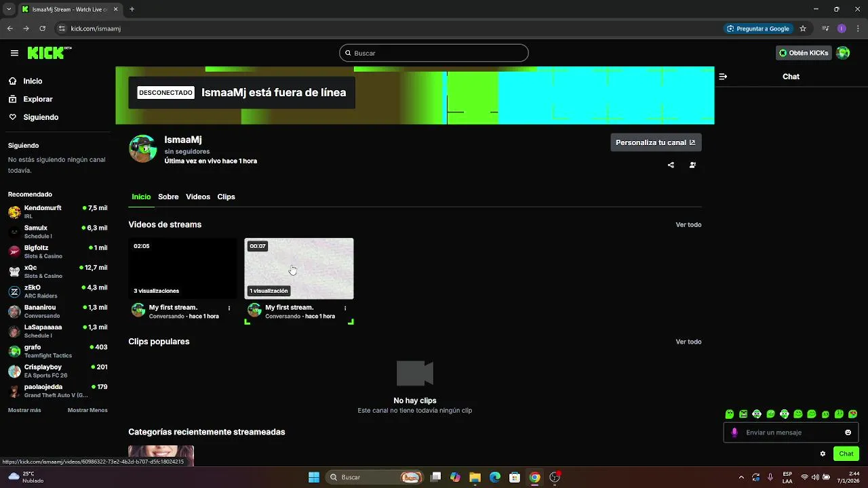Click the user settings icon beside share

point(692,165)
